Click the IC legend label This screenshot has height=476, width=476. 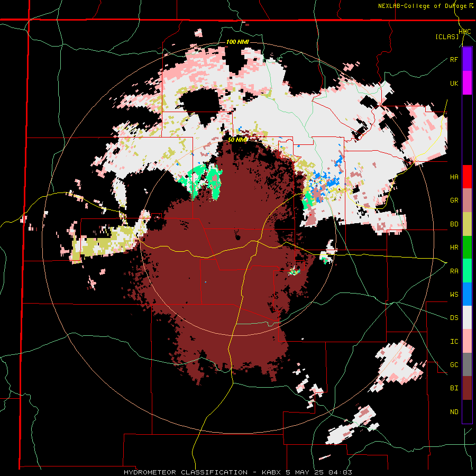pyautogui.click(x=454, y=342)
